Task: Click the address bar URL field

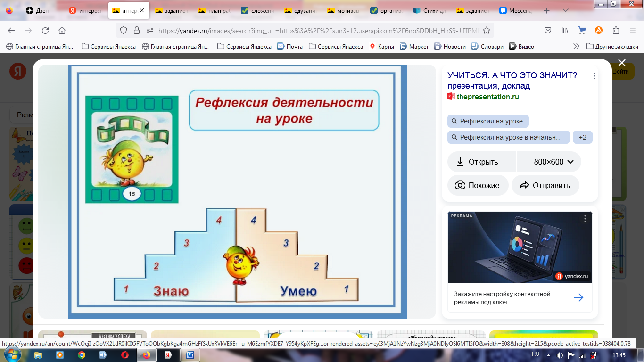Action: point(318,30)
